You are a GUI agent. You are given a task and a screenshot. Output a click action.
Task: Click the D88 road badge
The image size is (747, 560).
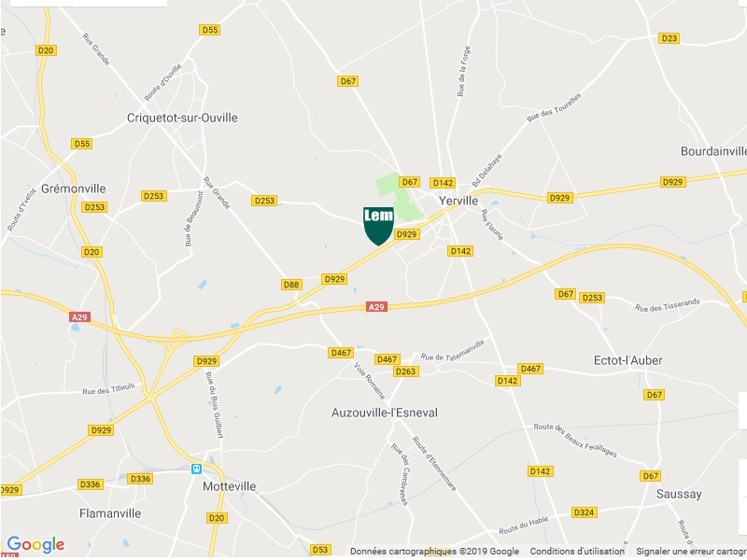coord(291,285)
